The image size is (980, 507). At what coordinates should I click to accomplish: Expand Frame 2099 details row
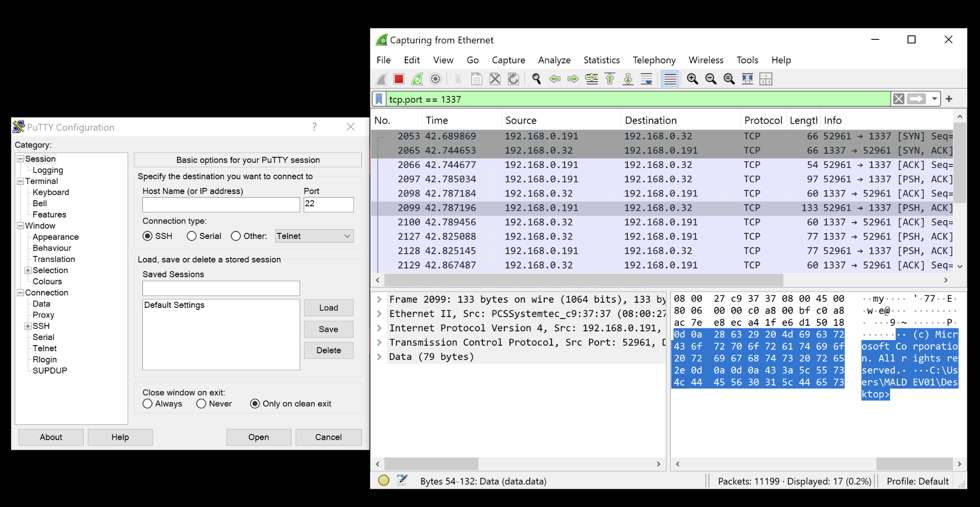tap(379, 299)
